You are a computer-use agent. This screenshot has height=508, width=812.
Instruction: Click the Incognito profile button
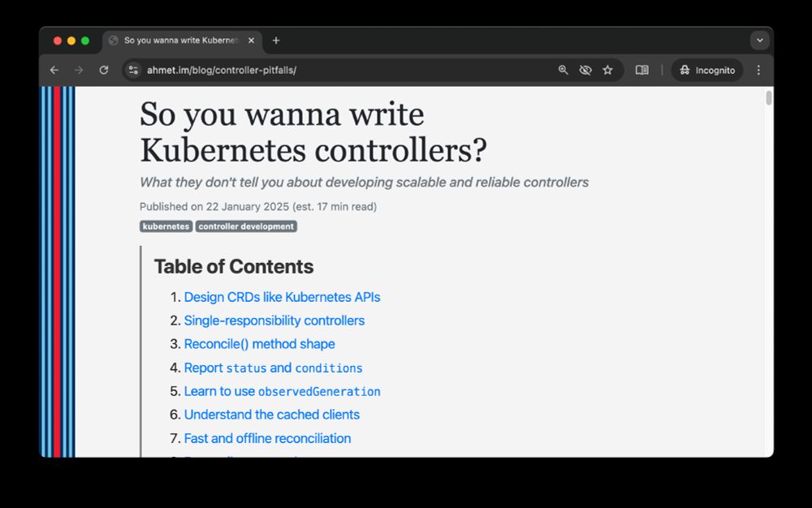(x=707, y=70)
